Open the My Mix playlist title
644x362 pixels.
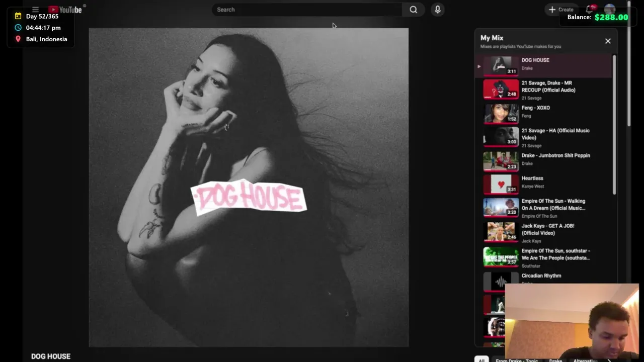(492, 38)
